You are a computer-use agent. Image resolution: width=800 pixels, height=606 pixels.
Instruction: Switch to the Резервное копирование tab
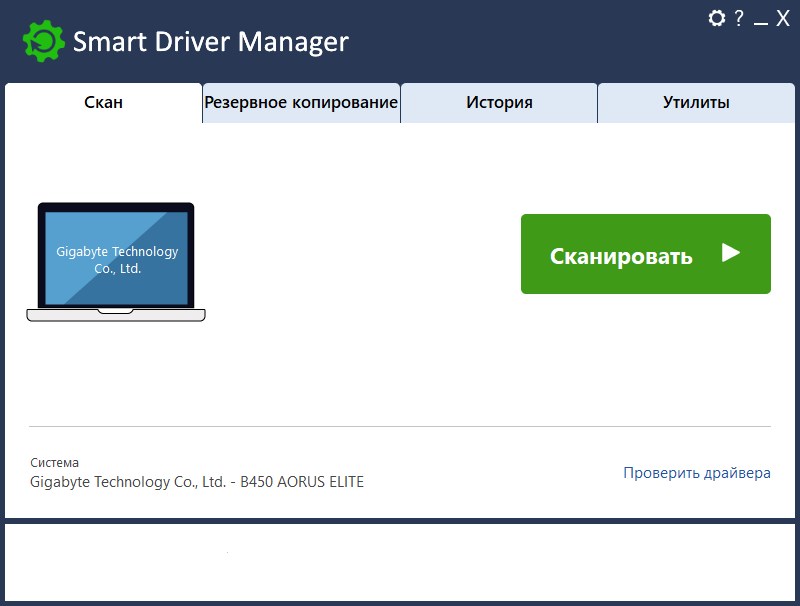point(300,102)
